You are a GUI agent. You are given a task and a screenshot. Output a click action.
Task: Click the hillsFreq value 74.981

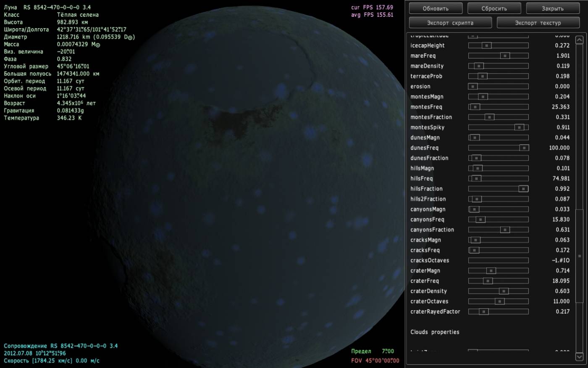561,178
